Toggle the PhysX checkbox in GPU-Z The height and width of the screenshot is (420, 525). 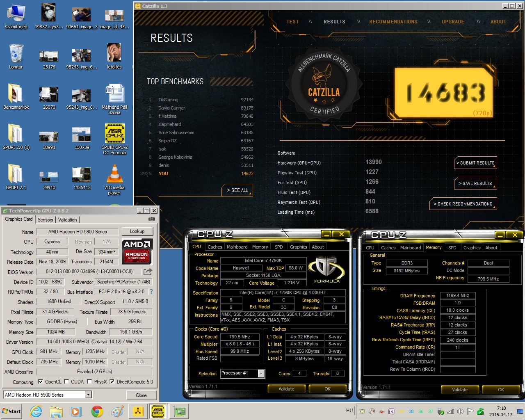pos(89,382)
